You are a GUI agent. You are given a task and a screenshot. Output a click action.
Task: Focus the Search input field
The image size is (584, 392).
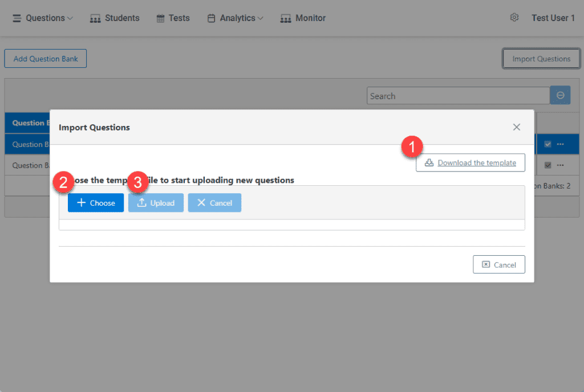pos(458,96)
